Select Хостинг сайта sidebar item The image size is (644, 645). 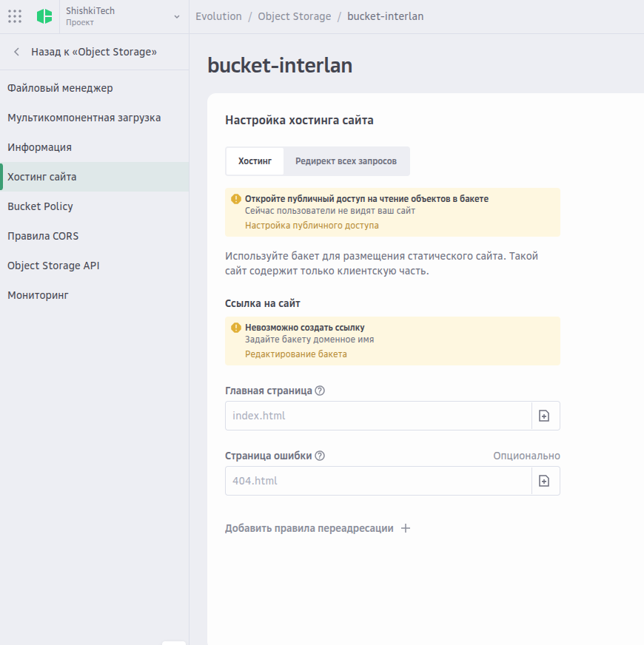click(x=94, y=177)
